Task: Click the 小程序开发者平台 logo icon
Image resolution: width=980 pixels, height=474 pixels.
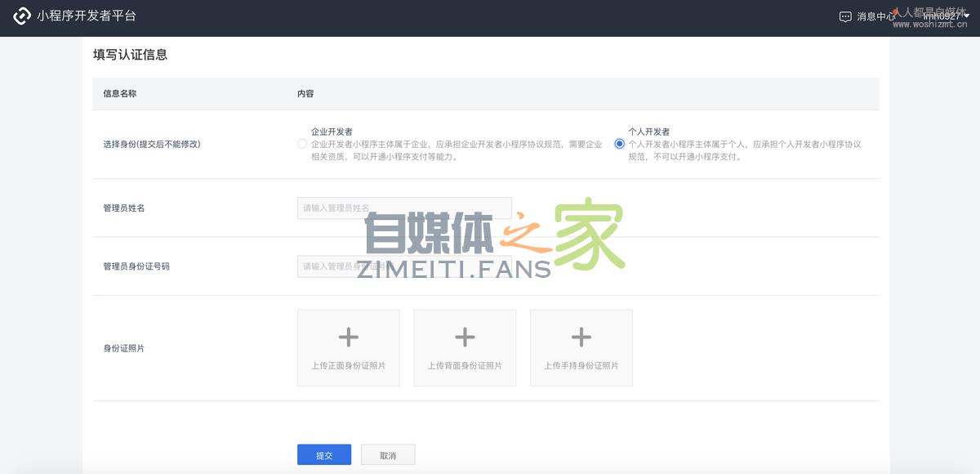Action: coord(23,15)
